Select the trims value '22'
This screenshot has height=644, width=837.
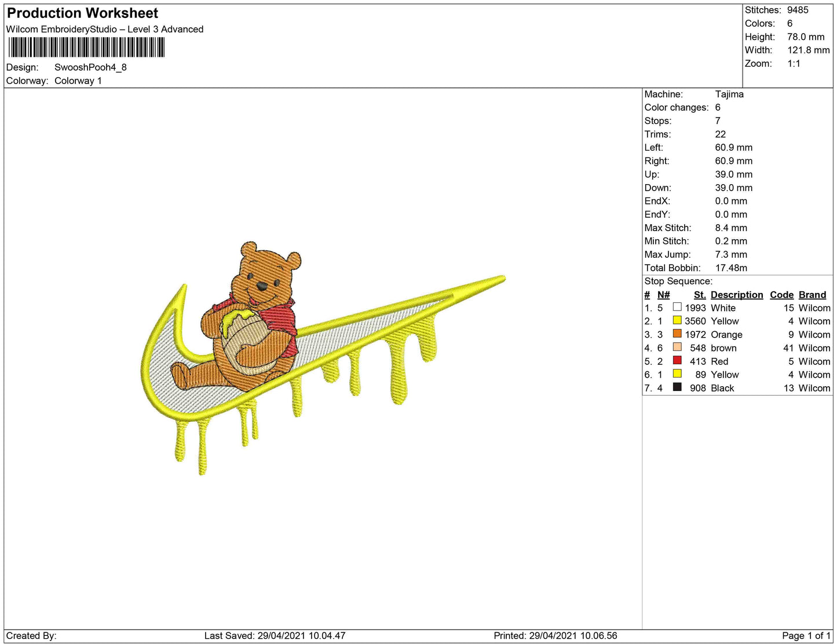(x=721, y=134)
